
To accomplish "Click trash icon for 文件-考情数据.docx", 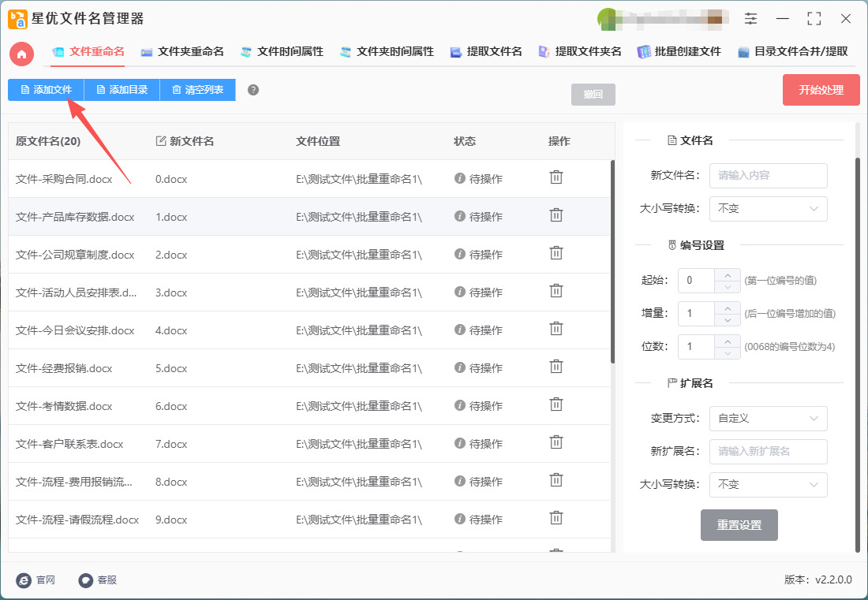I will (x=556, y=404).
